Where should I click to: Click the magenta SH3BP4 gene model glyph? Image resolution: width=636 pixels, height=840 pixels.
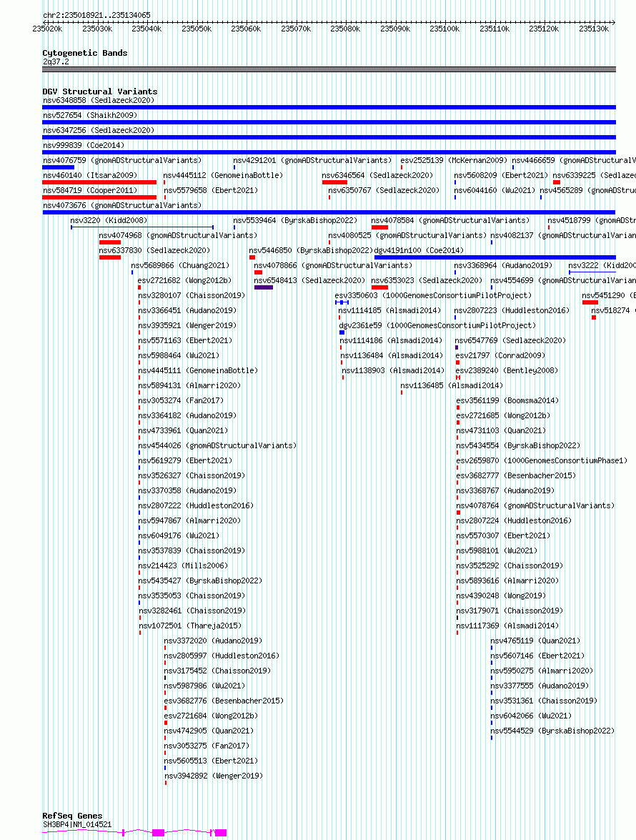pos(135,833)
